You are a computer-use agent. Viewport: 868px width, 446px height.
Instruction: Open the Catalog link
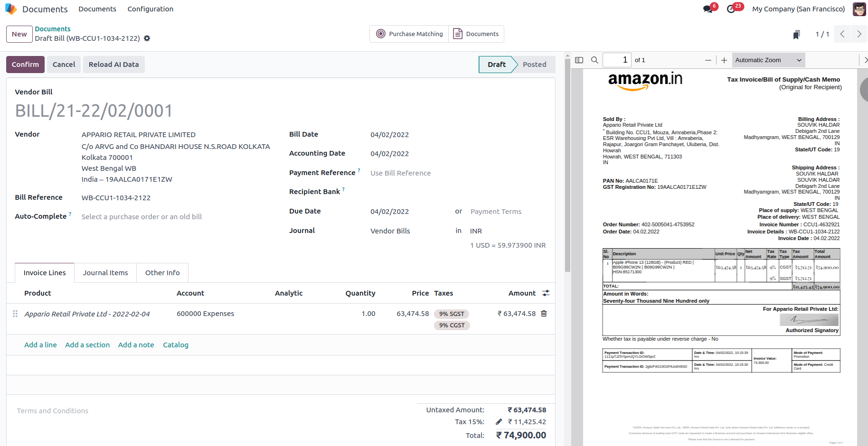176,345
